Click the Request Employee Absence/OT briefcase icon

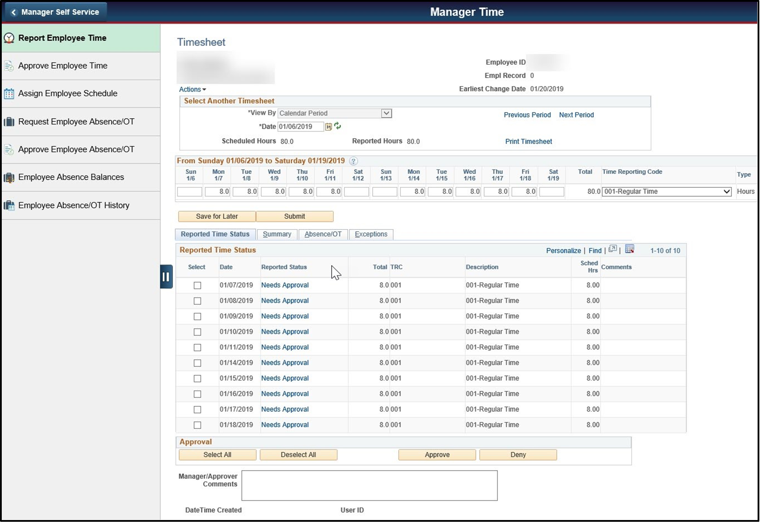[x=8, y=121]
